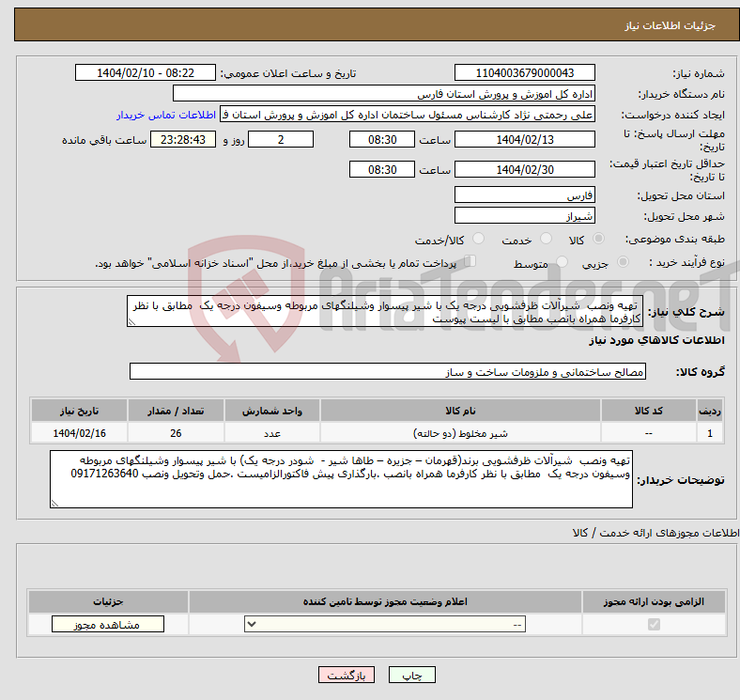The height and width of the screenshot is (700, 740).
Task: Click the unit cell عدد
Action: [x=272, y=433]
